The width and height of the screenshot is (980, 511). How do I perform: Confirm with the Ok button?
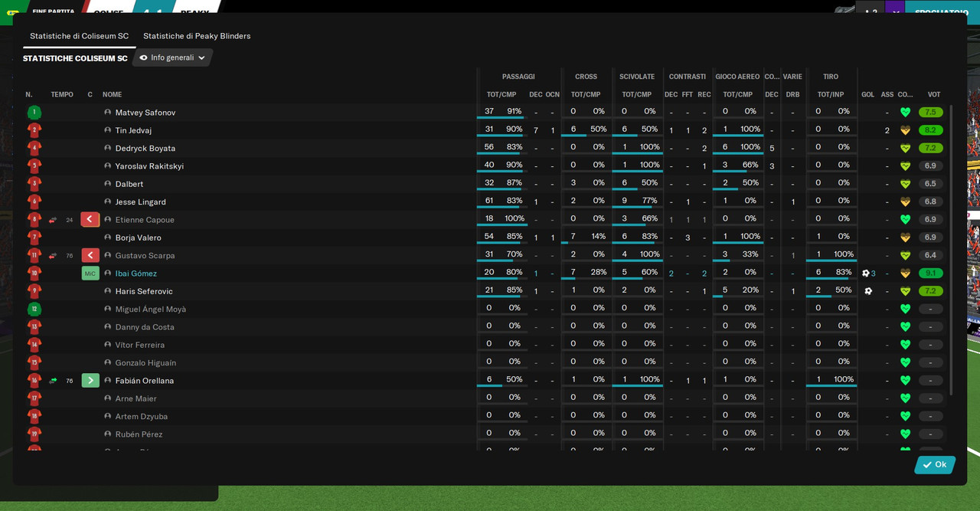click(x=935, y=464)
